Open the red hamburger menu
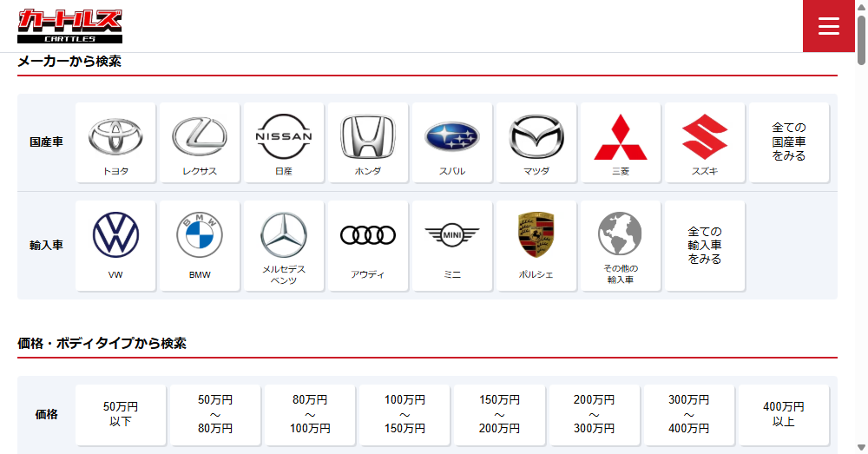 coord(829,26)
